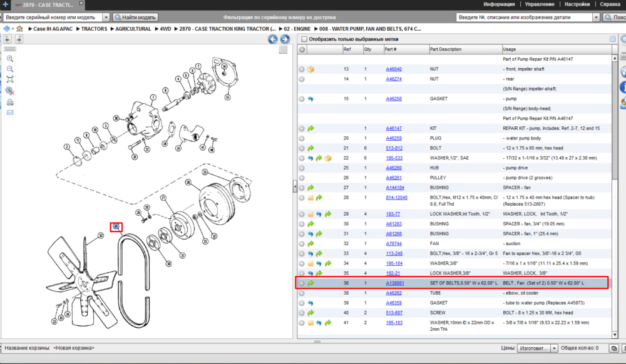Open the previous illustration with the blue left arrow
This screenshot has height=364, width=626.
[273, 39]
